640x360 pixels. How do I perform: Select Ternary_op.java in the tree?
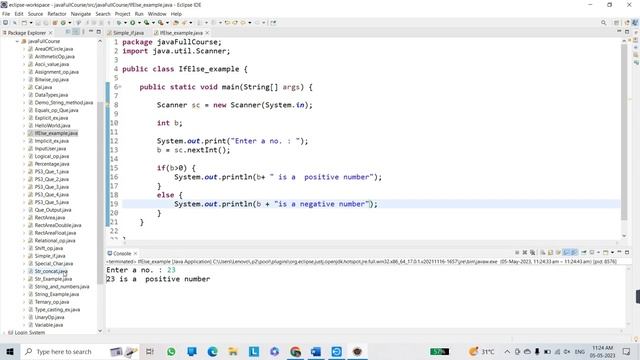tap(52, 302)
